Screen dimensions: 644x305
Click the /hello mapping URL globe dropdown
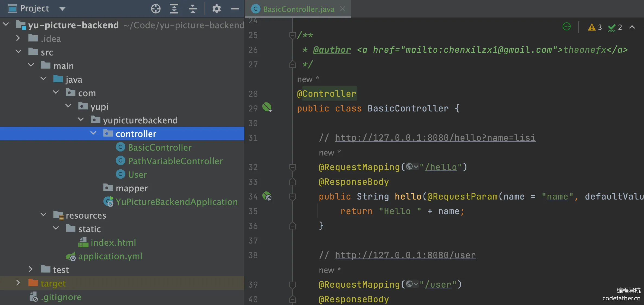pyautogui.click(x=412, y=167)
